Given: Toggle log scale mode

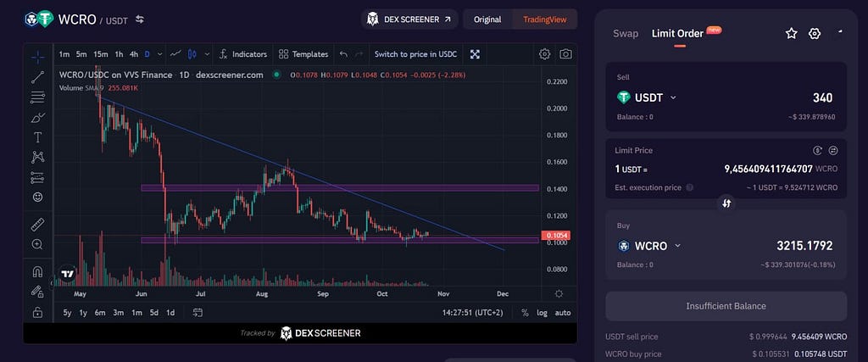Looking at the screenshot, I should [542, 313].
